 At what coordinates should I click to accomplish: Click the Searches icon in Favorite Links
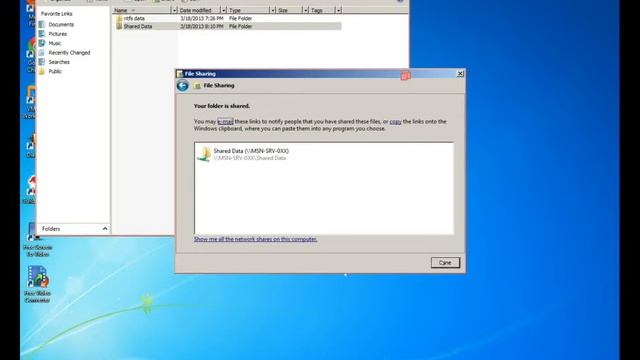pyautogui.click(x=42, y=62)
